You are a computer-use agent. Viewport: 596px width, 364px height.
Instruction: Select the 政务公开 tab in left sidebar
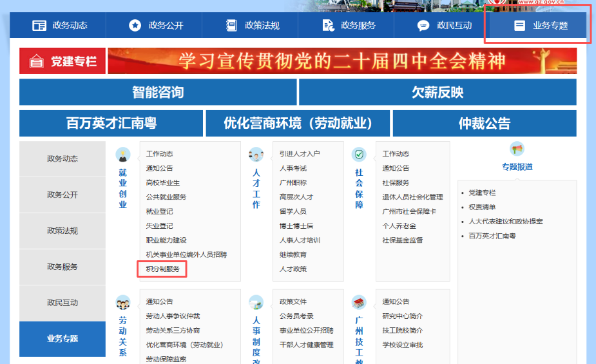tap(62, 195)
